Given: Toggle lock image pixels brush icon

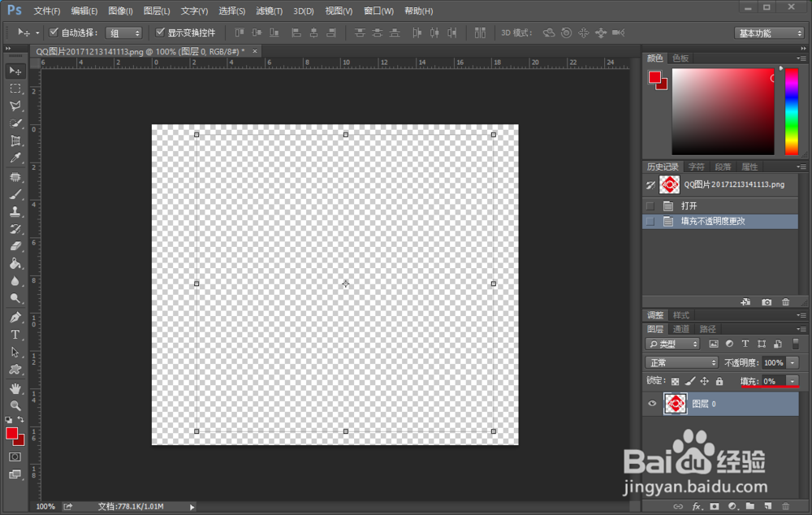Looking at the screenshot, I should 689,381.
